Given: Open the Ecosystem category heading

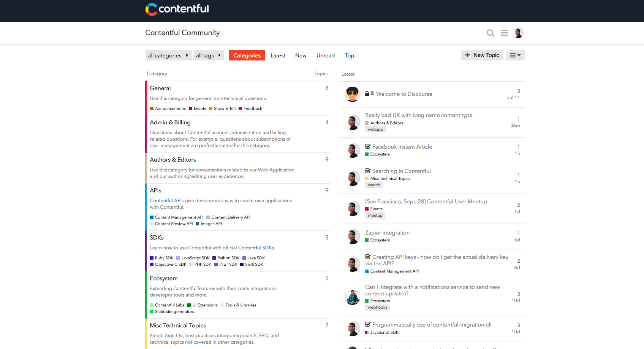Looking at the screenshot, I should (x=164, y=278).
